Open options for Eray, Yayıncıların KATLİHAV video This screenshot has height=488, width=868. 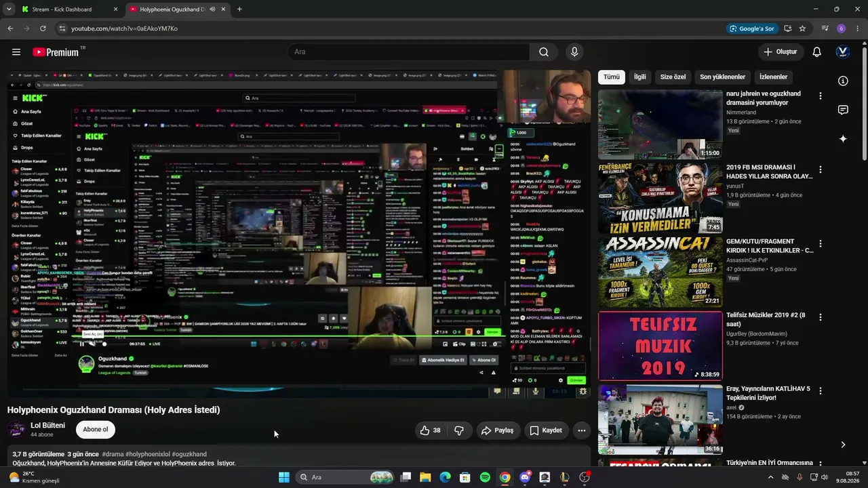click(x=821, y=392)
